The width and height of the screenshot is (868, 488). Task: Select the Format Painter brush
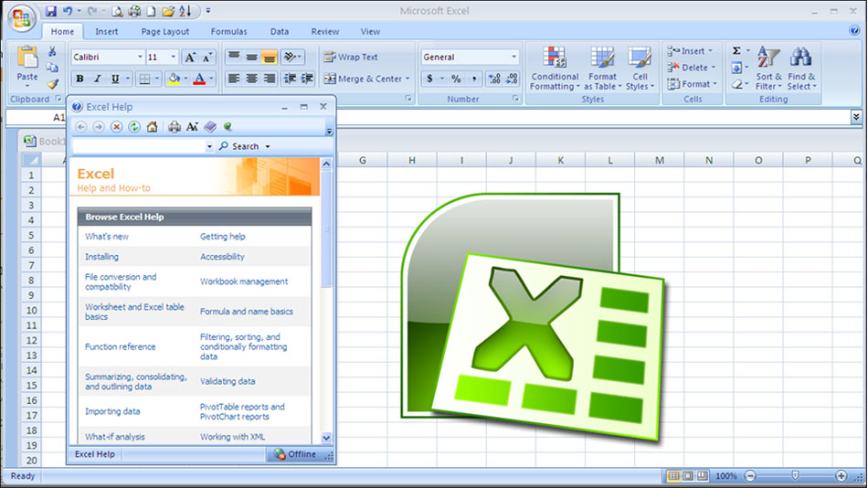point(52,84)
